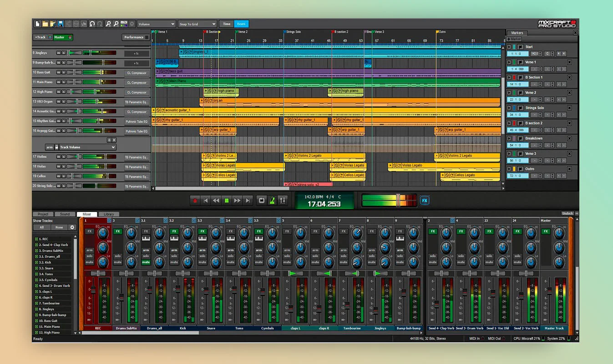This screenshot has width=613, height=364.
Task: Click the Record button in the transport
Action: click(195, 200)
